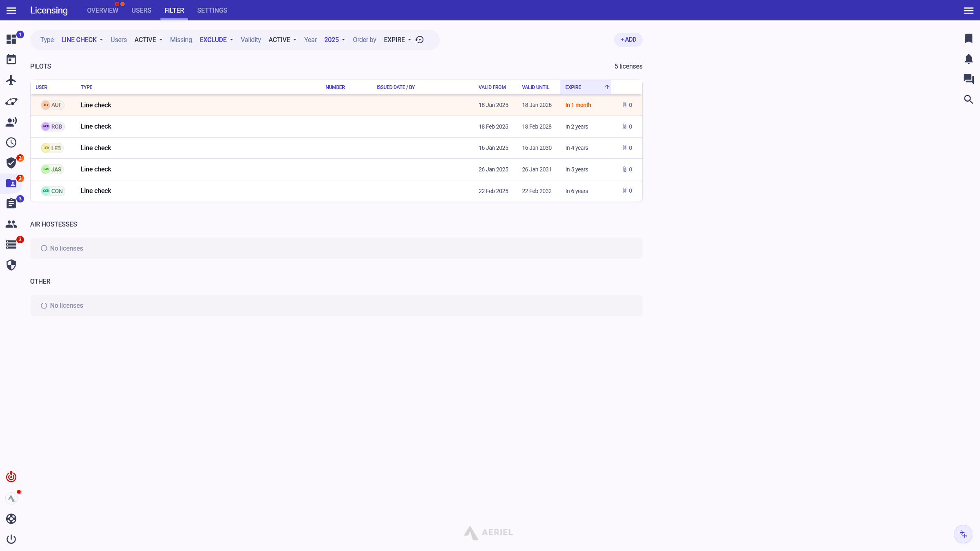Viewport: 980px width, 551px height.
Task: Open the Type LINE CHECK dropdown
Action: pos(82,40)
